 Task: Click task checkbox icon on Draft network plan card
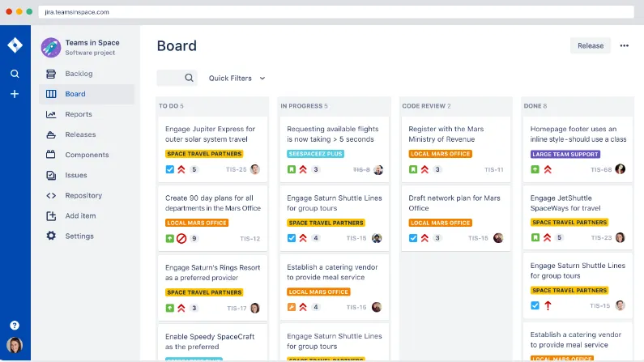click(413, 238)
